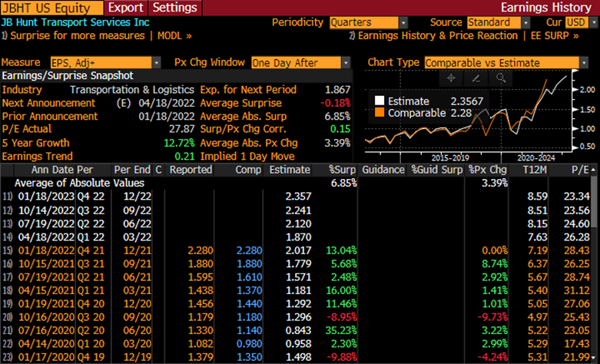Click the Exp. for Next Period 1.867 value
This screenshot has width=600, height=364.
click(x=337, y=90)
